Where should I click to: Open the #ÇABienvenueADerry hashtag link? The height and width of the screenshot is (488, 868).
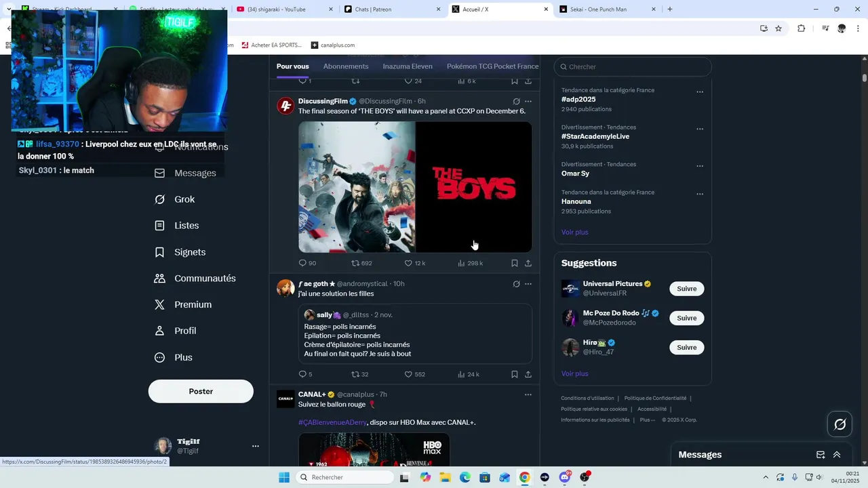(x=332, y=422)
